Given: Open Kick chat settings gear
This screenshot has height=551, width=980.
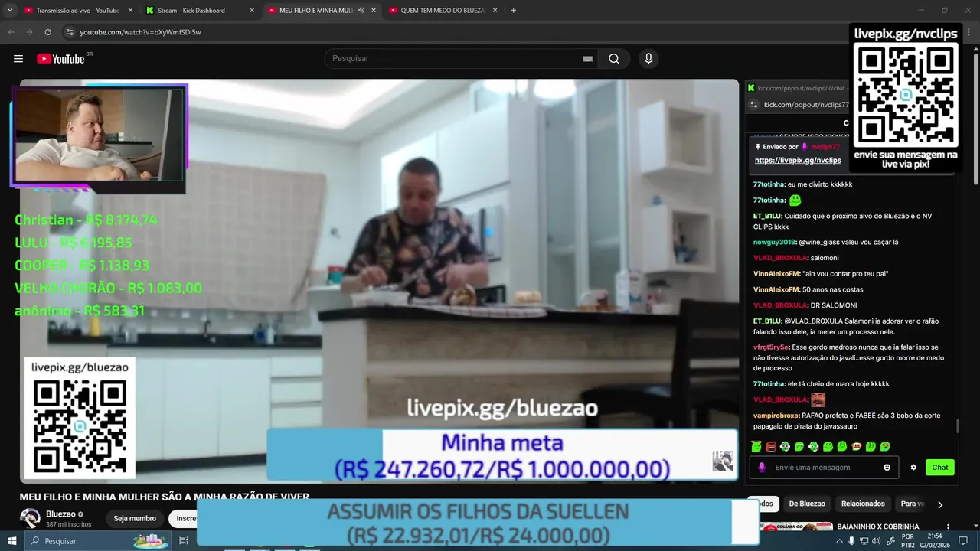Looking at the screenshot, I should [913, 468].
